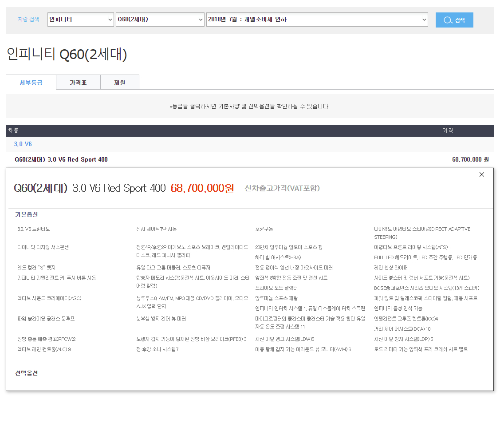Click the 선택옵션 section heading
The image size is (504, 439).
click(27, 373)
